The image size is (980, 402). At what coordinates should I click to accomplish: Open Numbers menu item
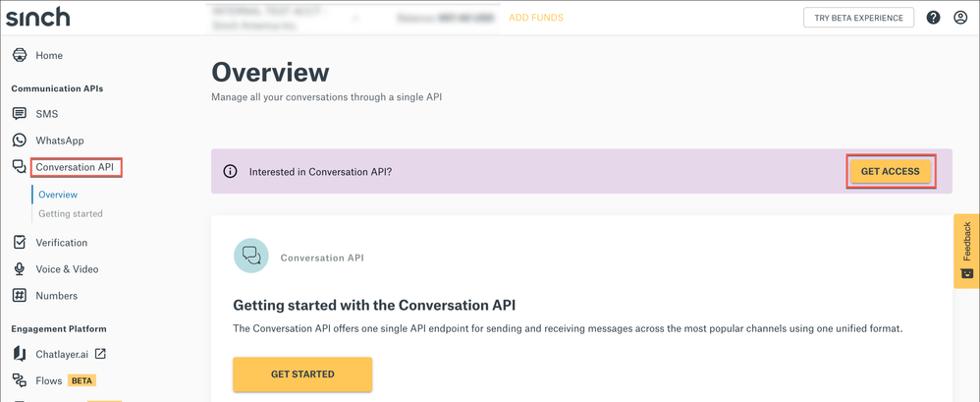(56, 295)
